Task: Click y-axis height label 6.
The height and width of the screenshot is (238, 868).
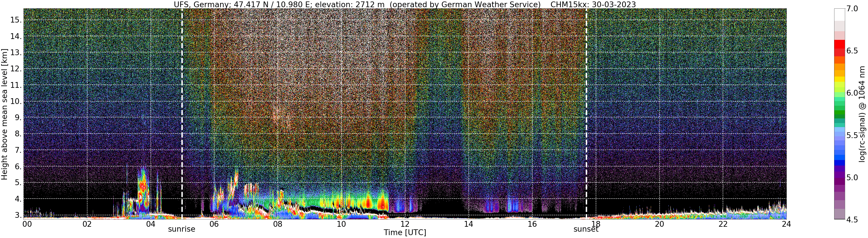Action: pyautogui.click(x=18, y=166)
